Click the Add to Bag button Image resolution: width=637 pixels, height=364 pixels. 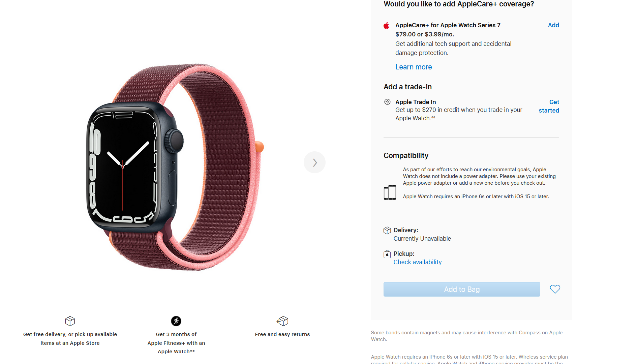coord(462,289)
